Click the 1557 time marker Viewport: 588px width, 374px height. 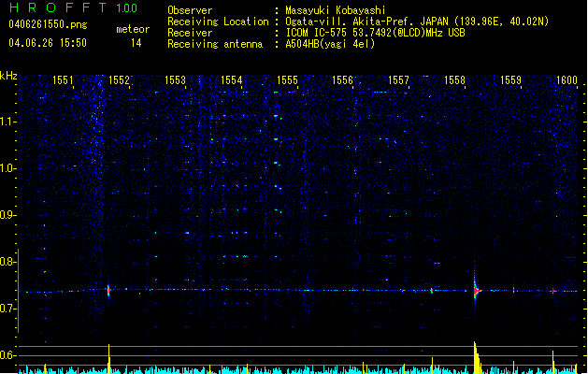[x=398, y=80]
